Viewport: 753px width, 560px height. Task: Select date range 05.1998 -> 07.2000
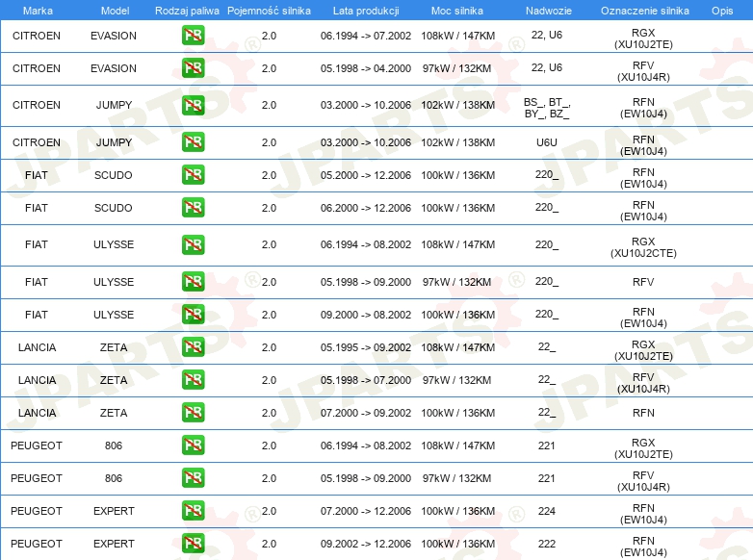point(366,380)
